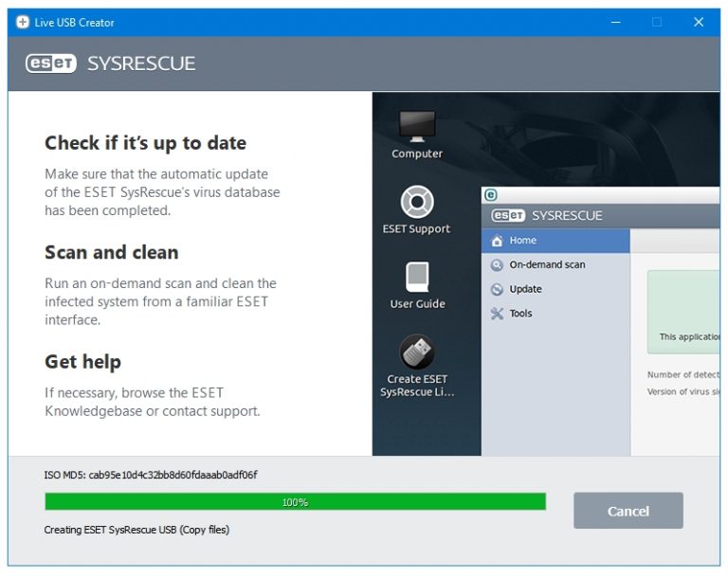Viewport: 728px width, 578px height.
Task: Click 'Creating ESET SysRescue USB (Copy files)' status
Action: (136, 530)
